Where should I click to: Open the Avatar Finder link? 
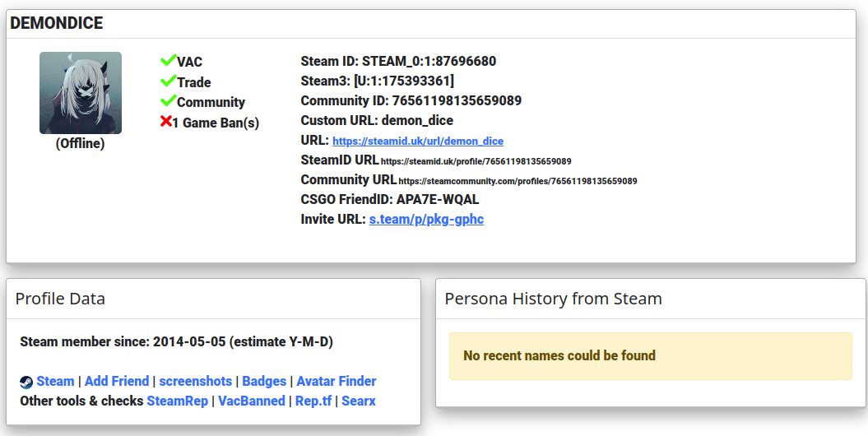[336, 381]
